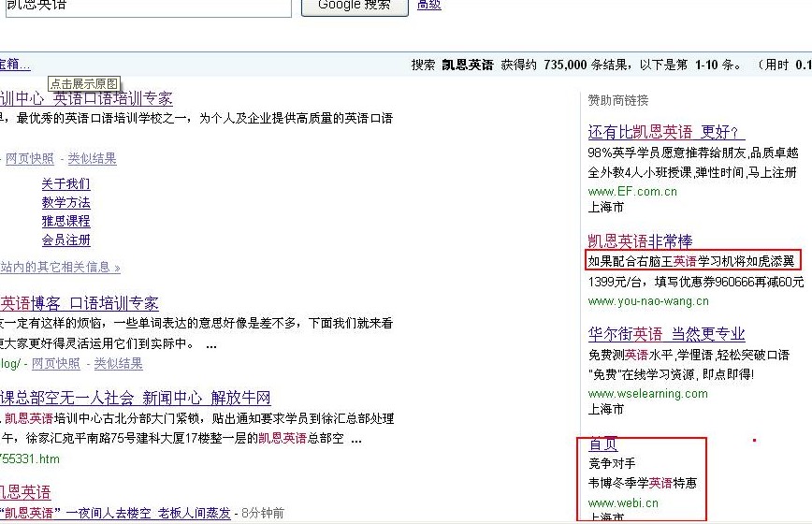
Task: Open the 首页 sponsored link
Action: tap(603, 444)
